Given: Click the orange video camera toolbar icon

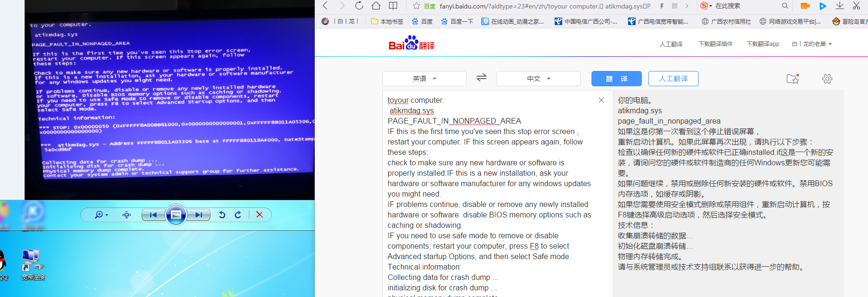Looking at the screenshot, I should (x=805, y=6).
